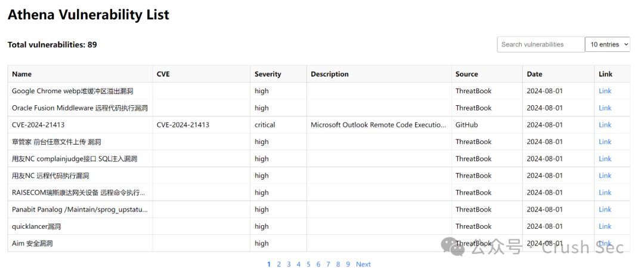Open Link for Google Chrome webp row
644x273 pixels.
(605, 91)
